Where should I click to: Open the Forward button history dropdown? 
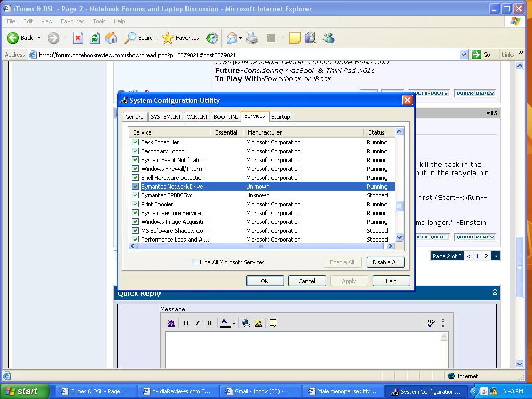[x=65, y=38]
